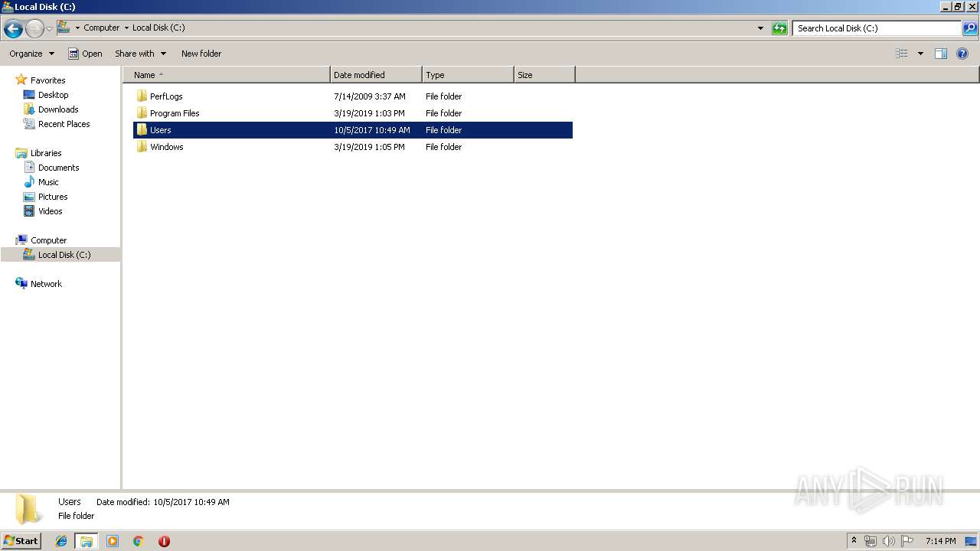Open the address bar history dropdown

pos(760,28)
